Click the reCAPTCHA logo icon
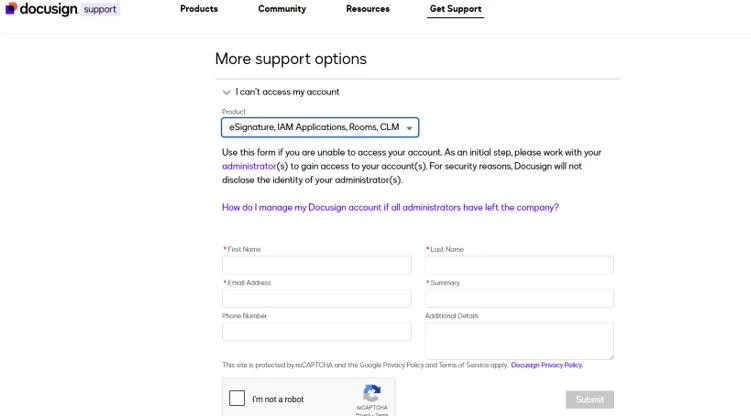This screenshot has height=420, width=751. 372,393
